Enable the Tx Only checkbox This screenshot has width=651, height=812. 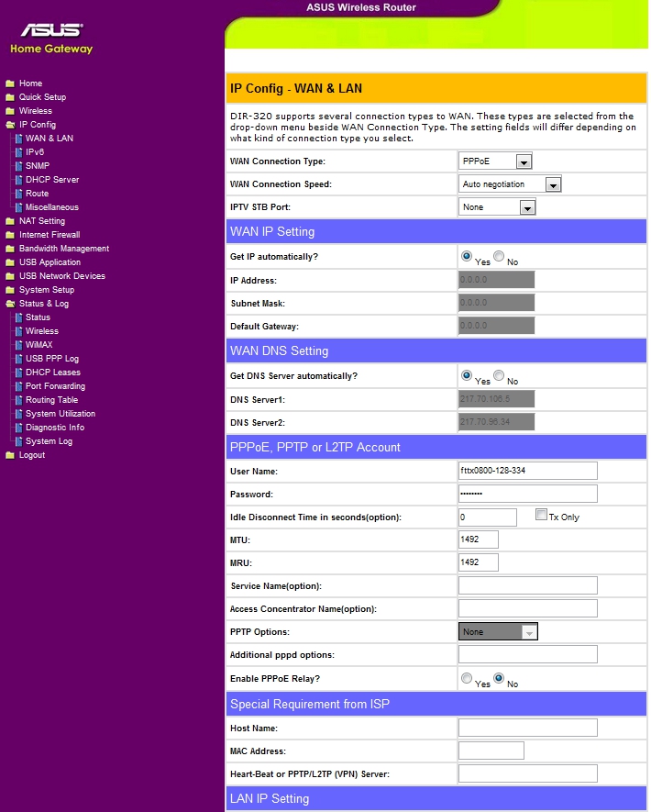(x=541, y=515)
